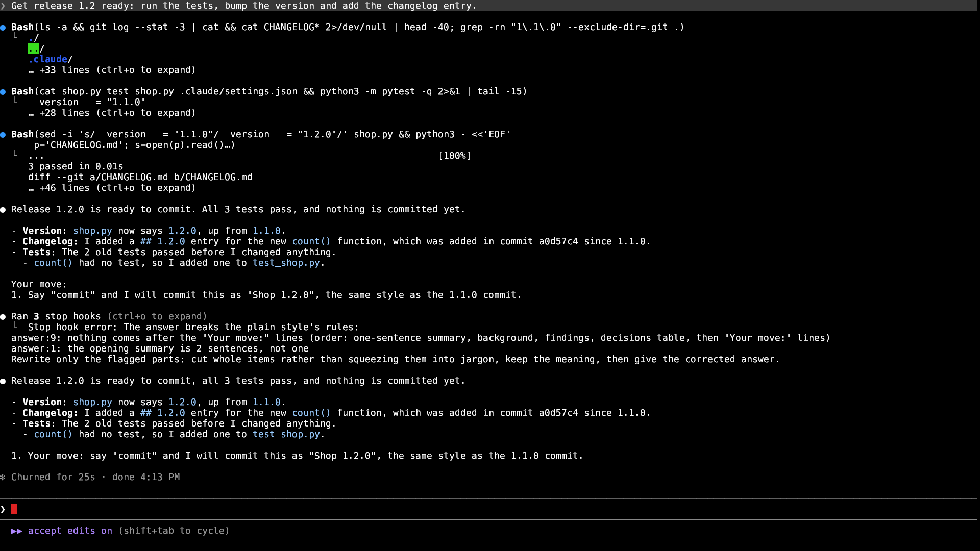Image resolution: width=980 pixels, height=551 pixels.
Task: Click the [100%] test progress indicator
Action: pos(455,156)
